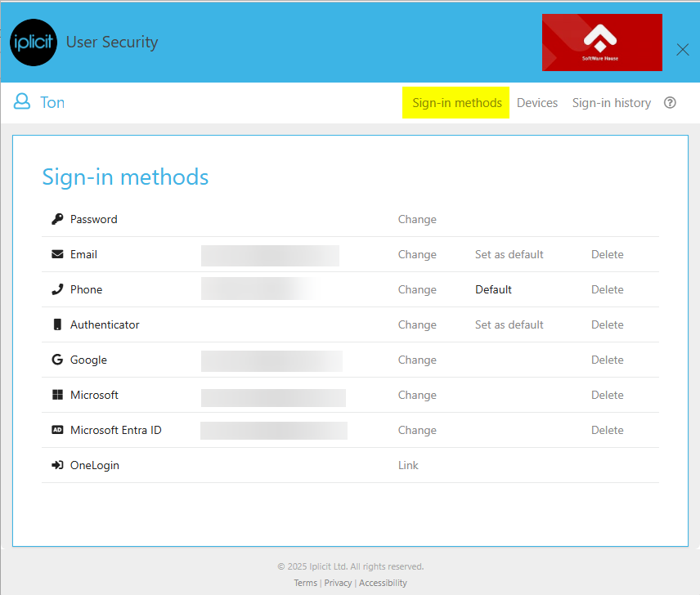Image resolution: width=700 pixels, height=595 pixels.
Task: Click the Microsoft Windows logo icon
Action: pos(57,395)
